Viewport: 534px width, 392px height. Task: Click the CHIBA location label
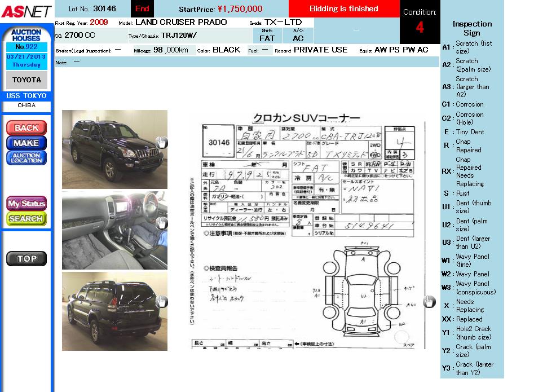click(27, 105)
